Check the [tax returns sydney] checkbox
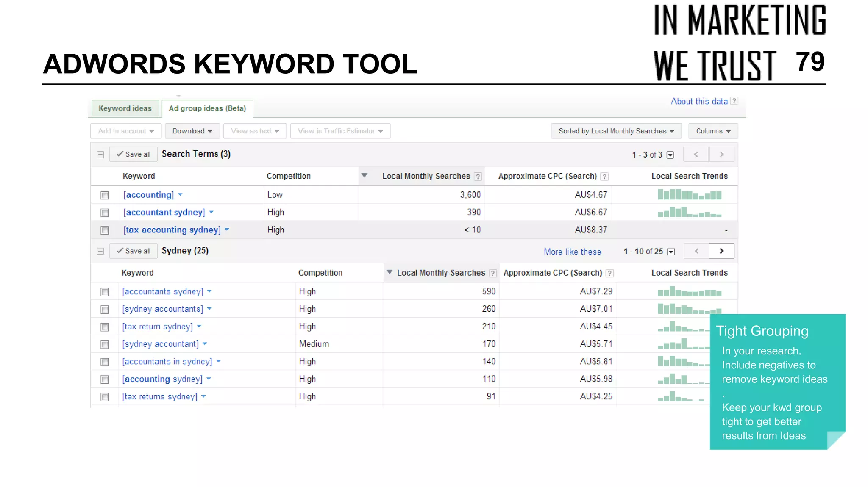This screenshot has width=868, height=487. (x=105, y=397)
